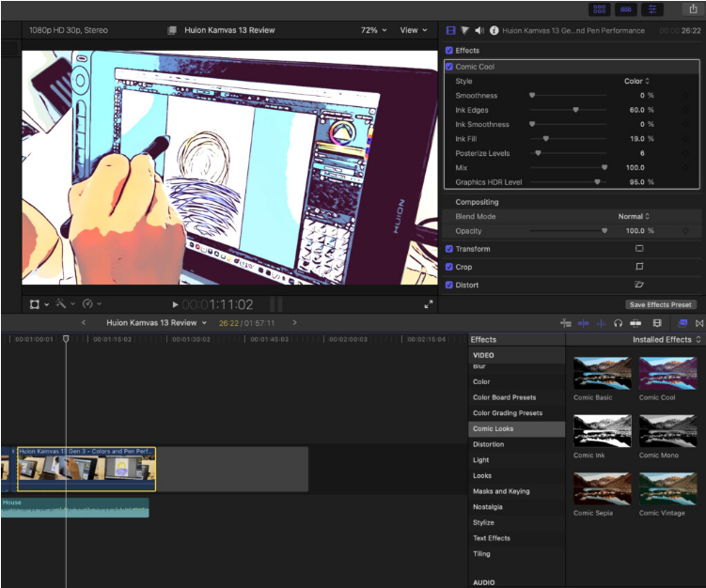Open the retime speedometer popup
The width and height of the screenshot is (706, 588).
tap(91, 304)
